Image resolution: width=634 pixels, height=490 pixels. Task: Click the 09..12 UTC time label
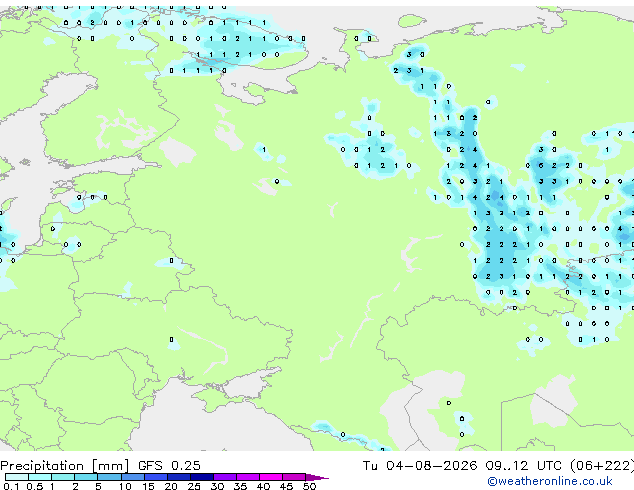click(523, 465)
